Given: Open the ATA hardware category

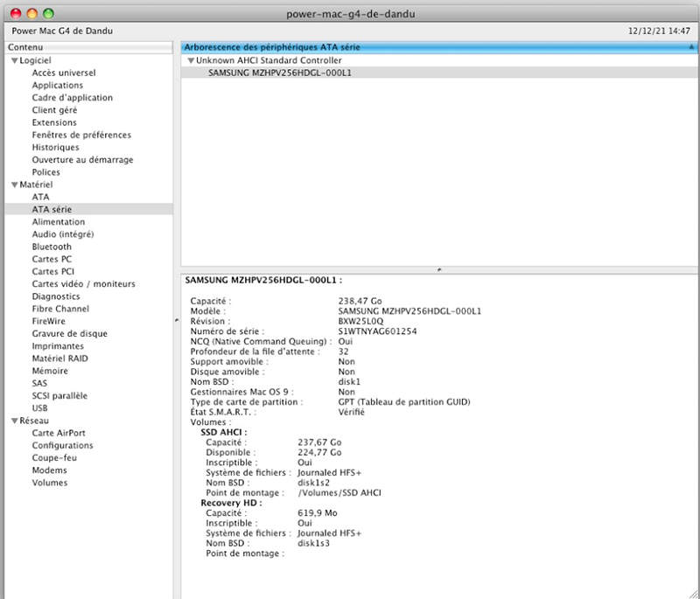Looking at the screenshot, I should pos(41,198).
